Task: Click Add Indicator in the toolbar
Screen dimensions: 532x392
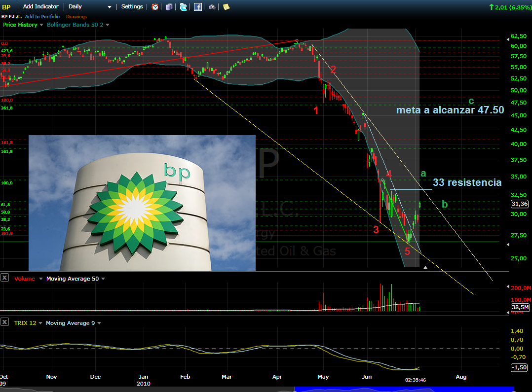Action: 40,6
